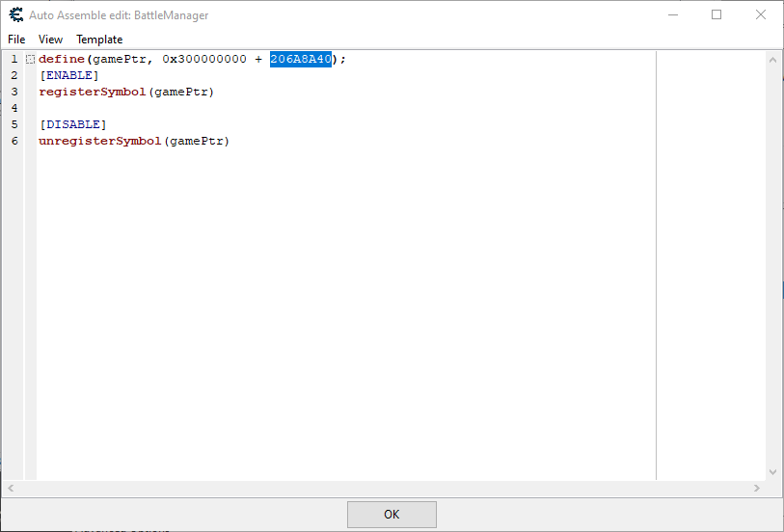
Task: Click the unregisterSymbol(gamePtr) line
Action: tap(134, 141)
